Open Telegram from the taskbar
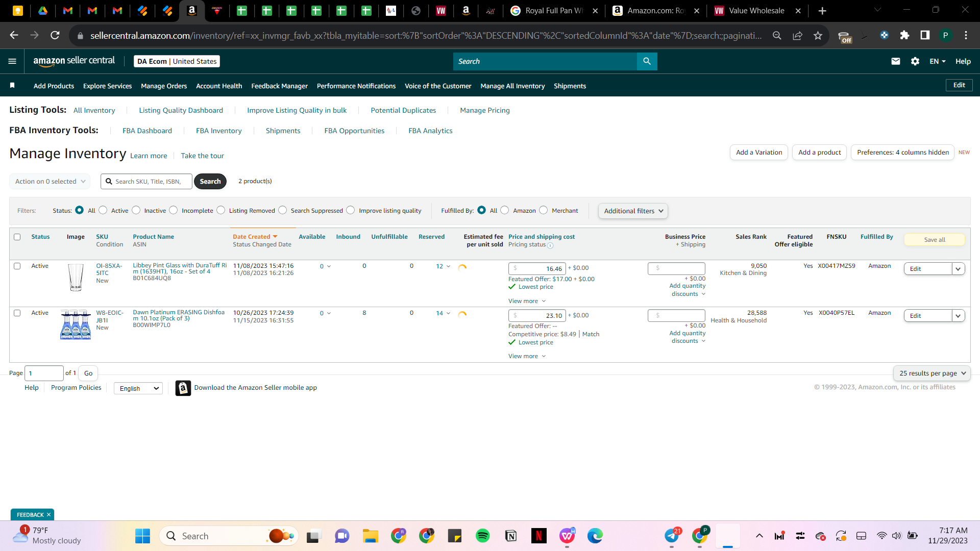This screenshot has width=980, height=551. point(672,536)
